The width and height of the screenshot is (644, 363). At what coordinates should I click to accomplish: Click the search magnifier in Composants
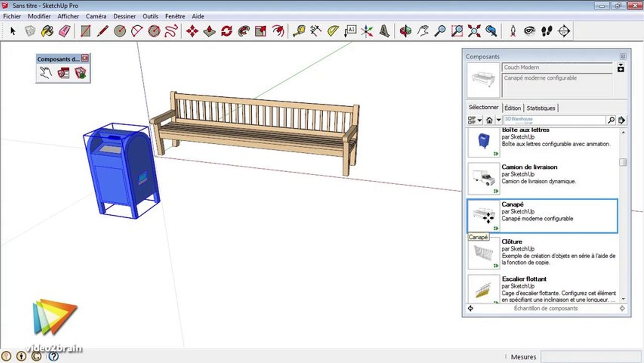coord(611,120)
